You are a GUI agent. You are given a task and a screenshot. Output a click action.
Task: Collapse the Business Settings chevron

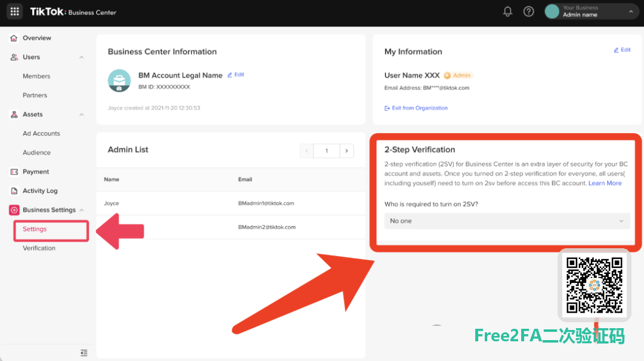(x=81, y=210)
